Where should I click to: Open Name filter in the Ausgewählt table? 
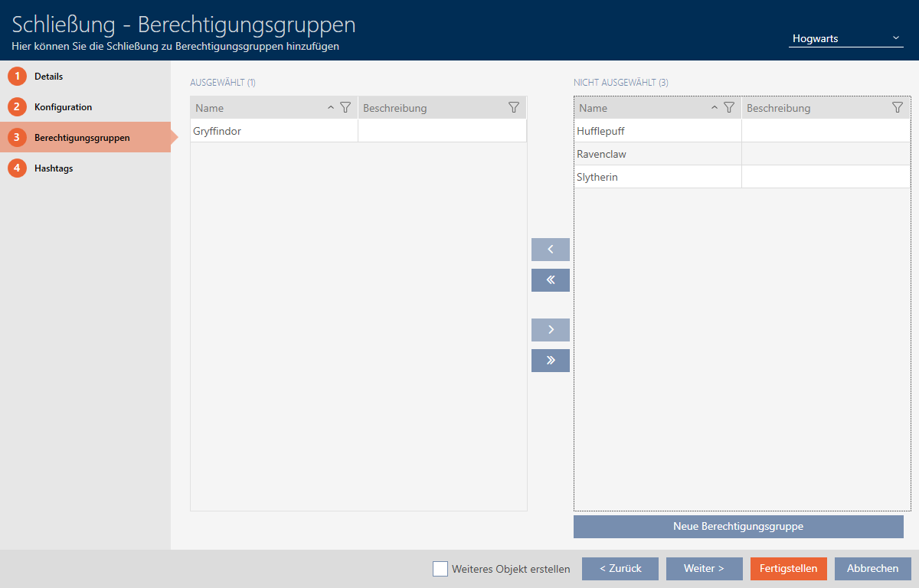point(345,108)
